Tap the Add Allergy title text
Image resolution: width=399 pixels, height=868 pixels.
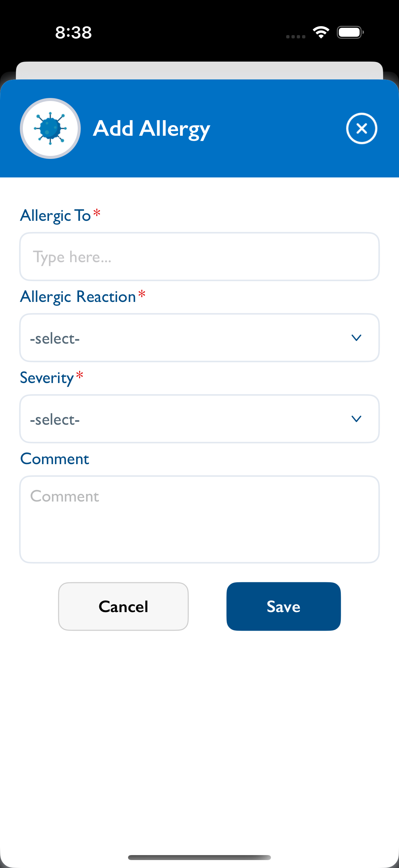pos(151,128)
